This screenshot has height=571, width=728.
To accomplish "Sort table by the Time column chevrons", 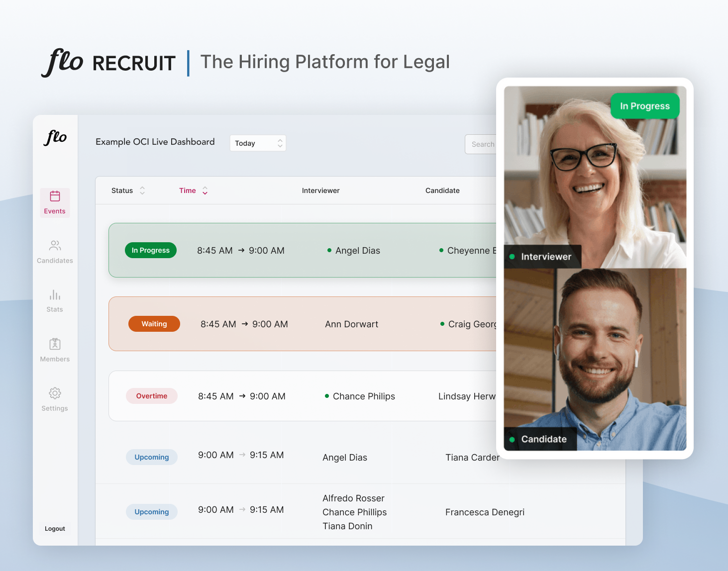I will click(204, 190).
